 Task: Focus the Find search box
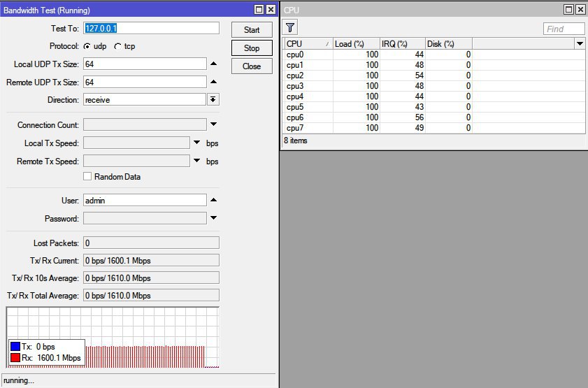pyautogui.click(x=564, y=29)
